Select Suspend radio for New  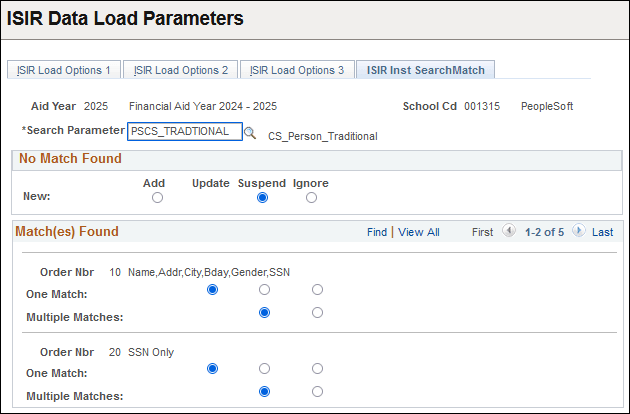262,198
